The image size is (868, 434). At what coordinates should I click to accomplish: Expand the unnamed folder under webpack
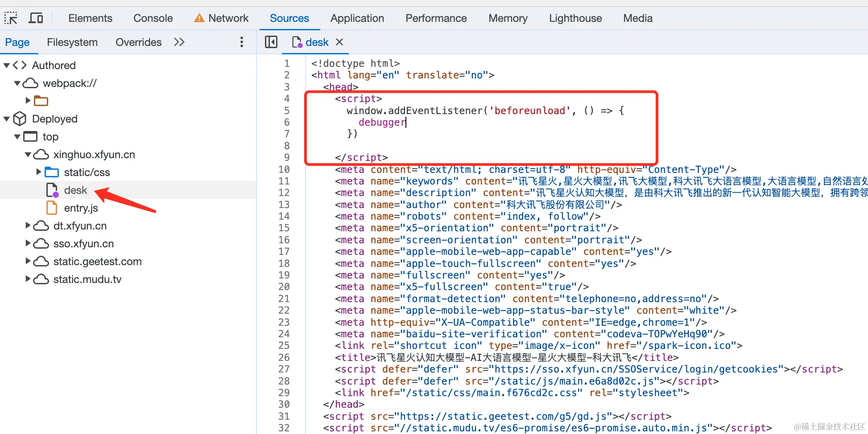28,101
